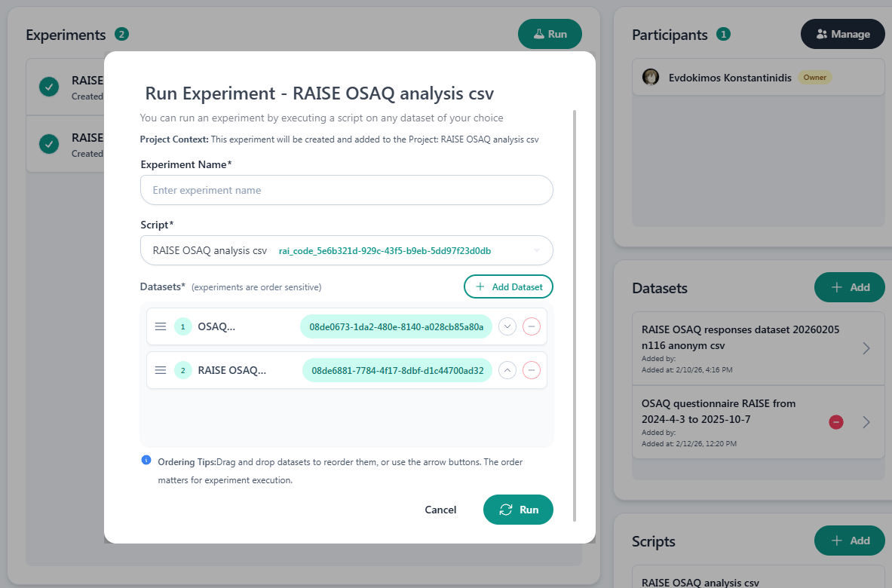Remove dataset 1 with red minus icon

coord(532,326)
